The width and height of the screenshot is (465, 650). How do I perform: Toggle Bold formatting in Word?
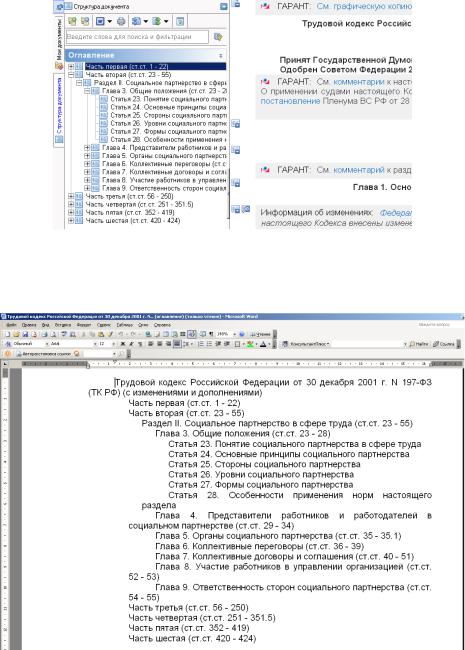pyautogui.click(x=123, y=344)
